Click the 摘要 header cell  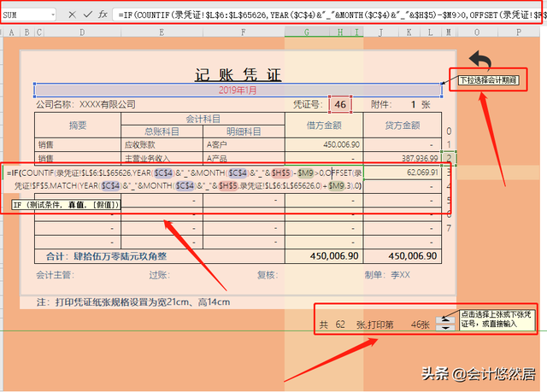pos(78,125)
